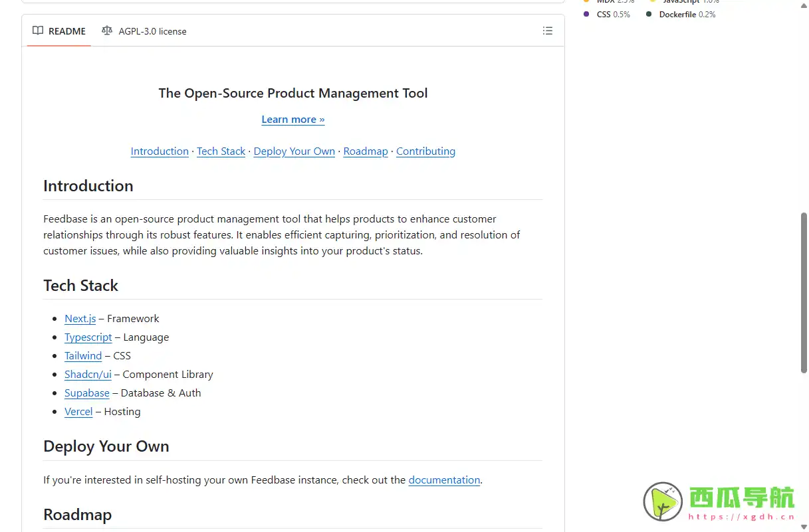Open the 'Learn more »' link
Viewport: 809px width, 532px height.
click(x=293, y=120)
